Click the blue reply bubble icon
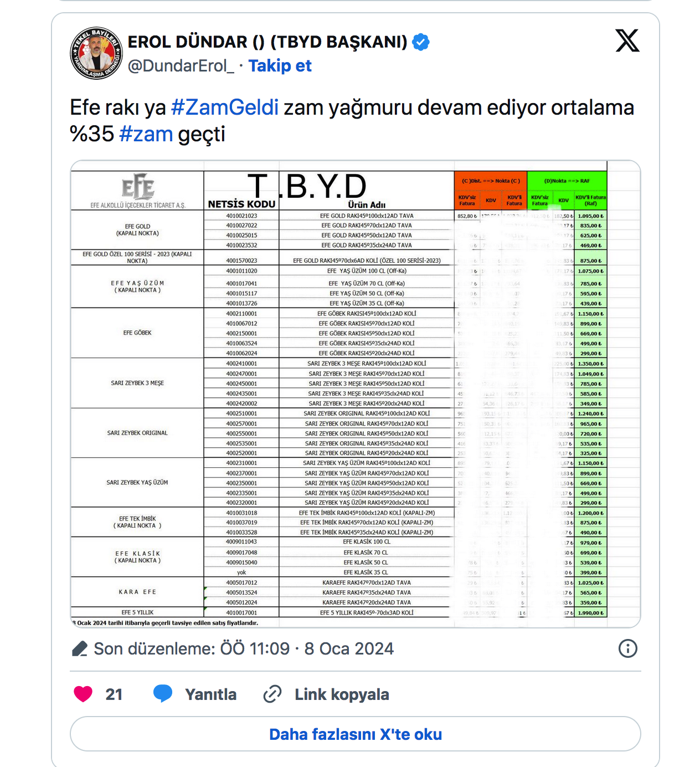The image size is (700, 767). coord(163,694)
